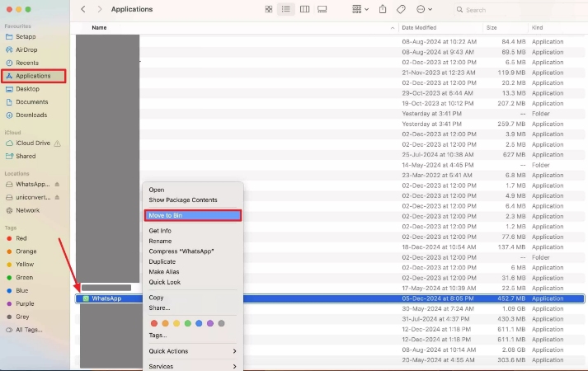Click the Forward navigation arrow
The width and height of the screenshot is (588, 371).
(100, 9)
